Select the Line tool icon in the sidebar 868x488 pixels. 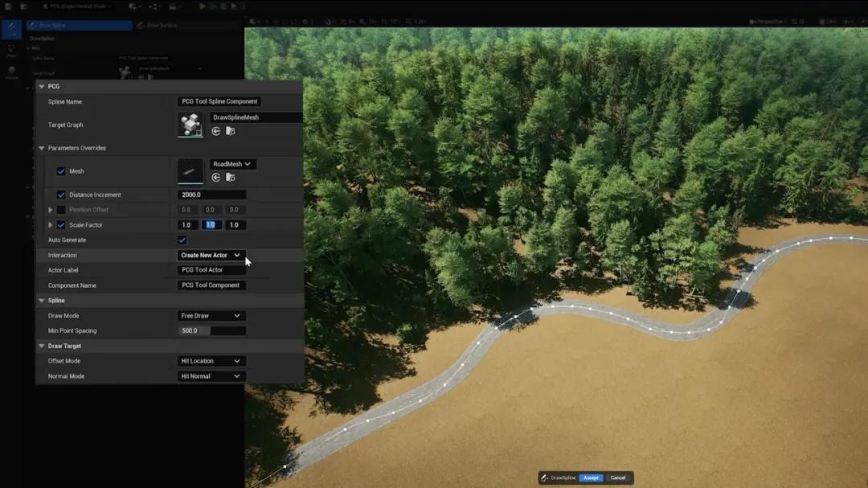click(x=11, y=30)
